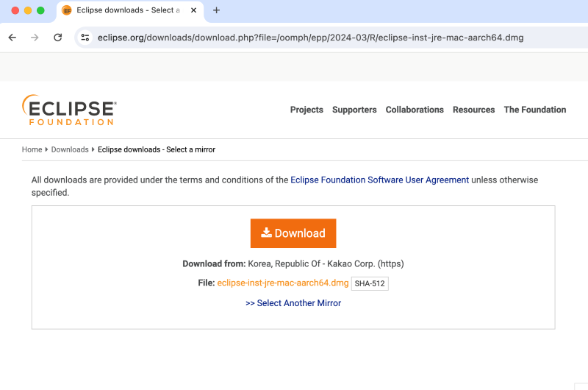Select the Eclipse downloads browser tab

click(130, 11)
